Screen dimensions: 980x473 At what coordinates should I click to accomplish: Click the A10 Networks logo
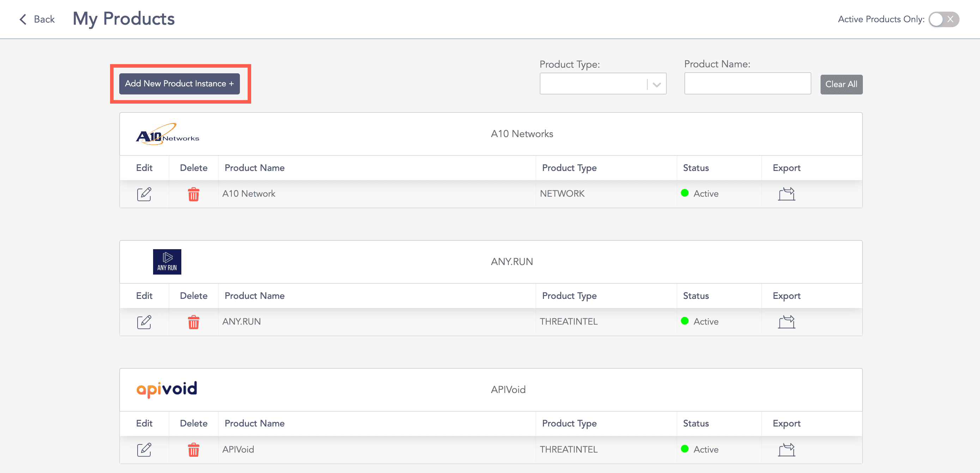coord(168,134)
